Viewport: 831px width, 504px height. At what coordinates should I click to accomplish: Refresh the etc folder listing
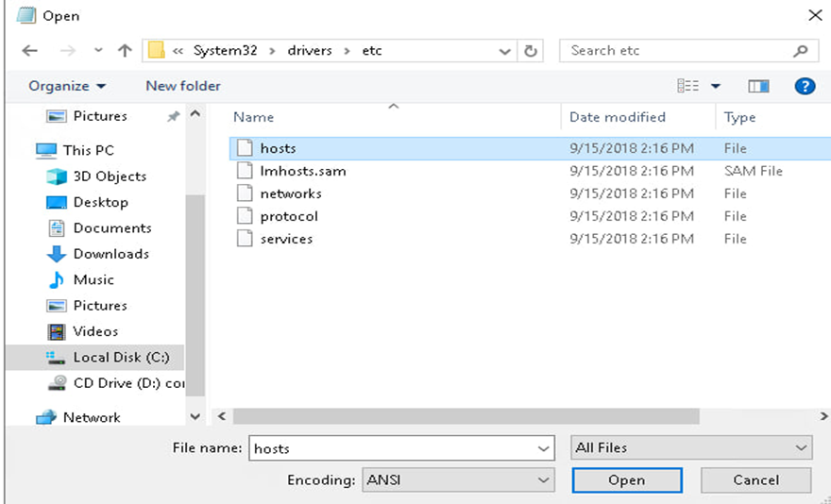[531, 51]
